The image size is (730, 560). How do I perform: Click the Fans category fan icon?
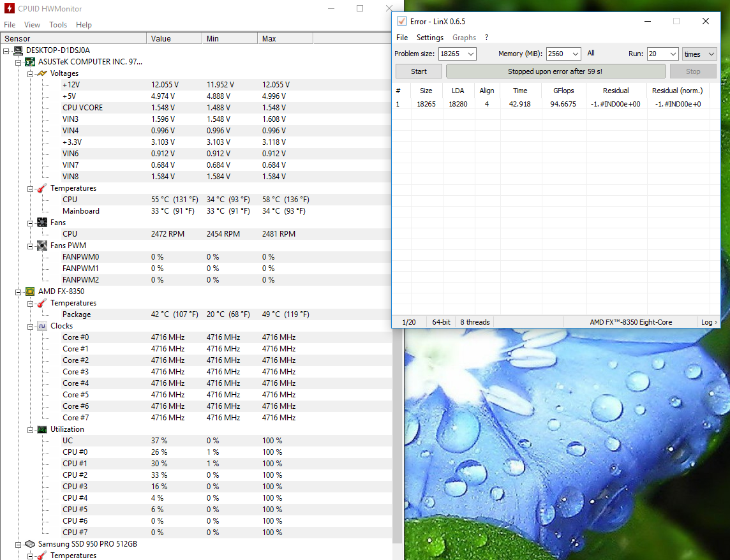(x=42, y=223)
